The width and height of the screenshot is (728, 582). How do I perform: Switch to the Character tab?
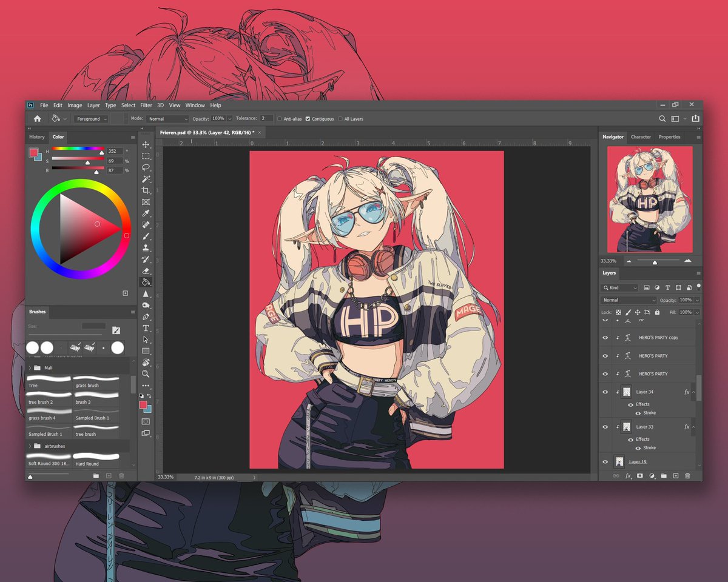pyautogui.click(x=641, y=137)
